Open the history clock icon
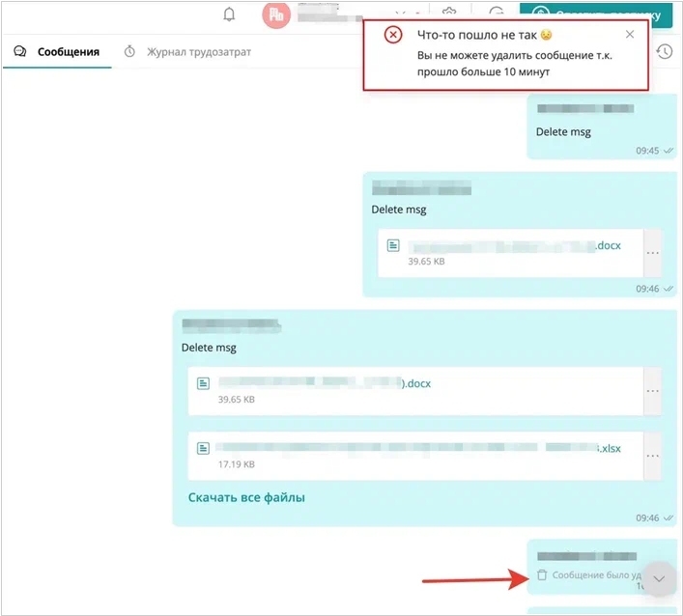 [x=664, y=51]
